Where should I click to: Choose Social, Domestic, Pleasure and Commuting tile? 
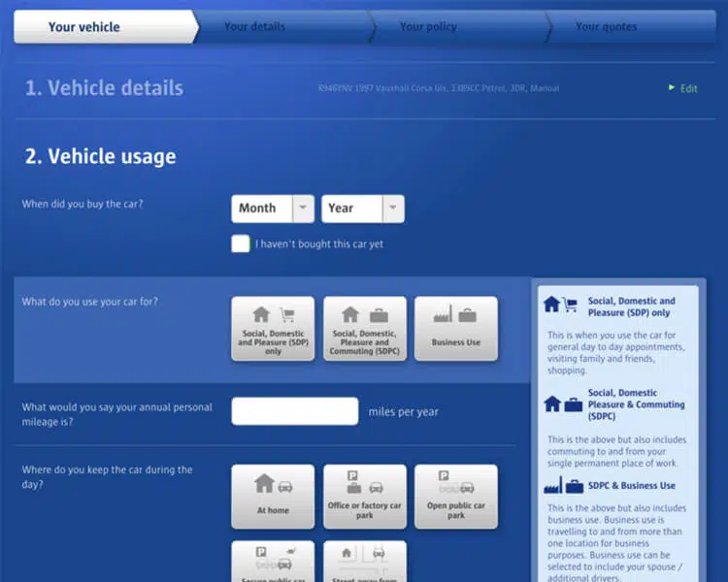click(364, 329)
